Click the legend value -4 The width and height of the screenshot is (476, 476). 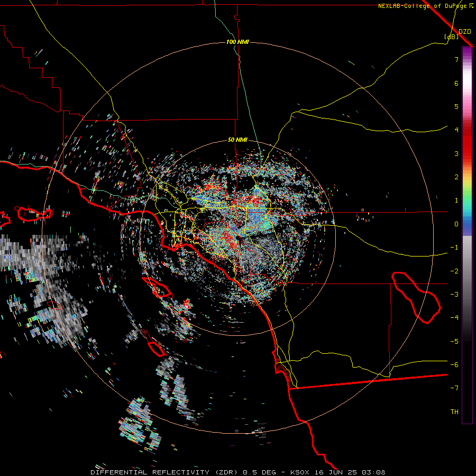pos(454,318)
